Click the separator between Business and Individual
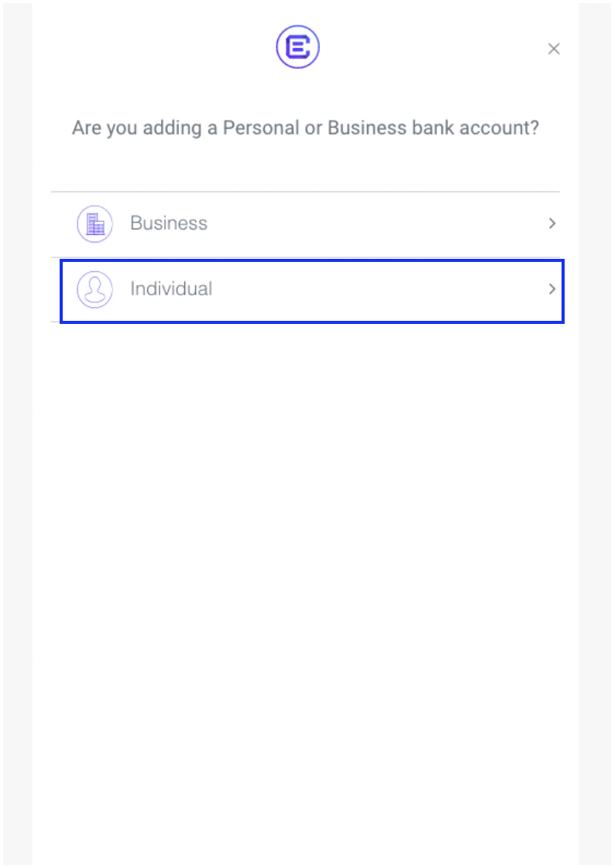Viewport: 615px width, 868px height. point(305,257)
